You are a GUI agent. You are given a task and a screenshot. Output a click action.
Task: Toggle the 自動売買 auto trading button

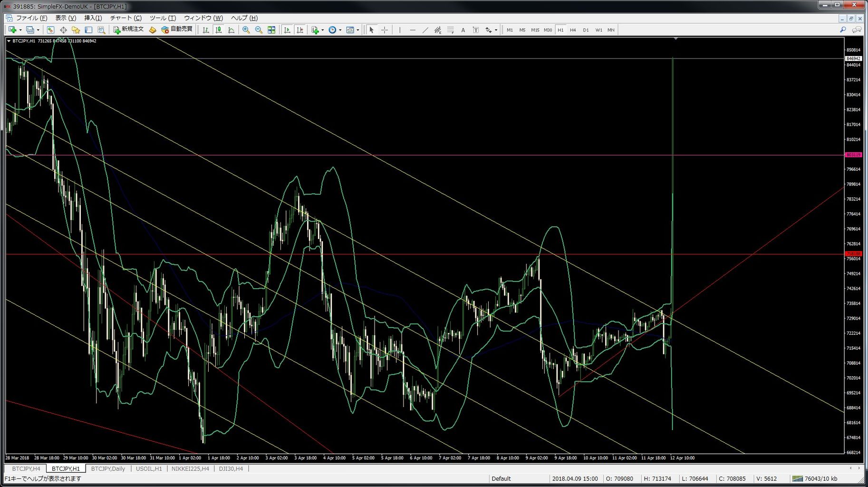click(177, 29)
